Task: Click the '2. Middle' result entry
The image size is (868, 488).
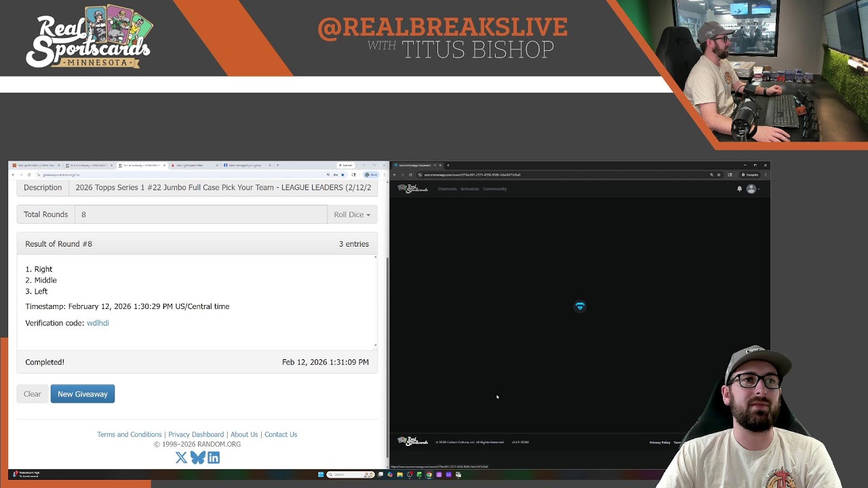Action: click(41, 281)
